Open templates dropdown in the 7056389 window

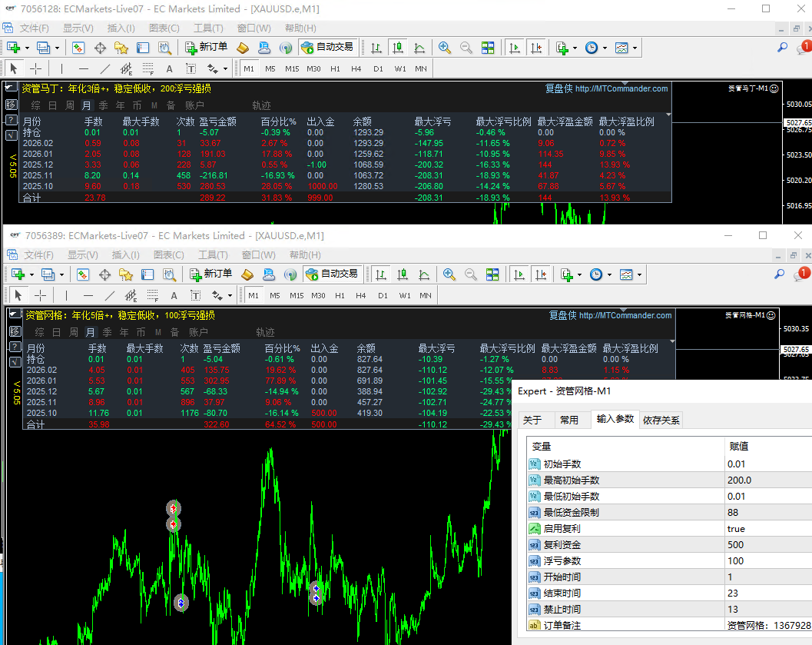[639, 274]
